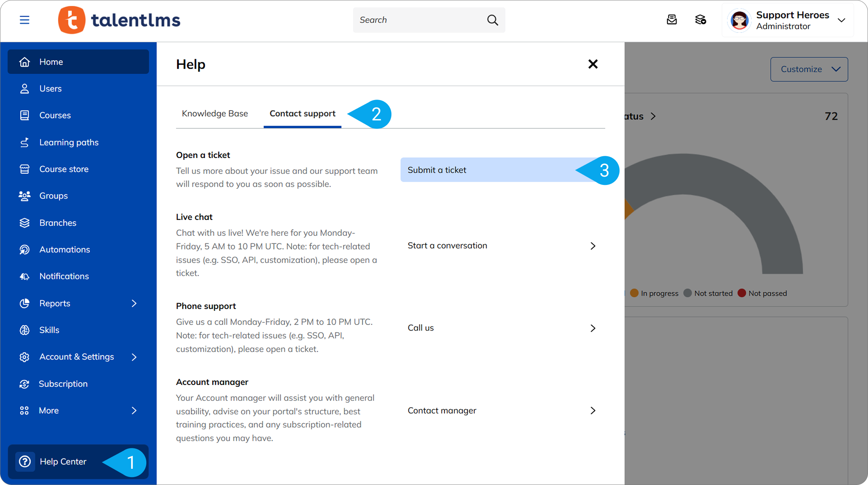Select the Contact support tab
The height and width of the screenshot is (485, 868).
coord(302,114)
